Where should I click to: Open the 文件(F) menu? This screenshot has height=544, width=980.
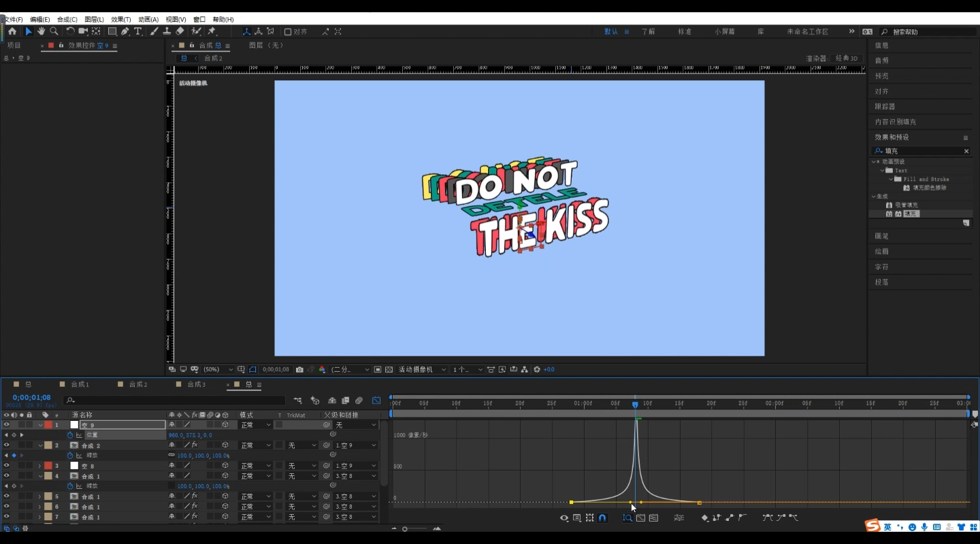(13, 20)
